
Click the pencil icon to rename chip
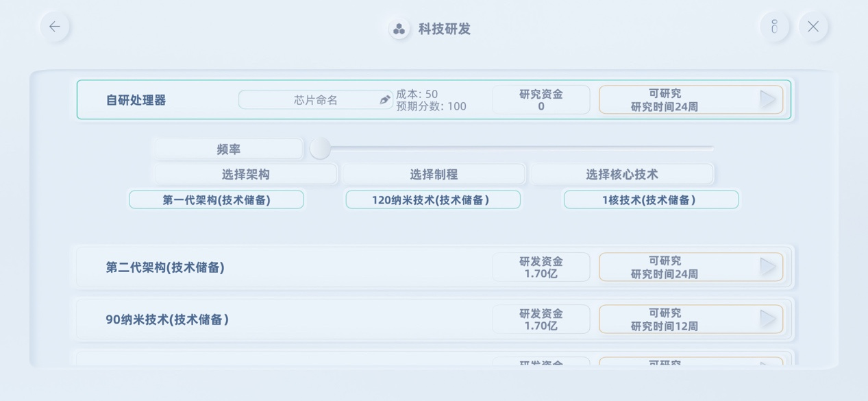tap(385, 100)
